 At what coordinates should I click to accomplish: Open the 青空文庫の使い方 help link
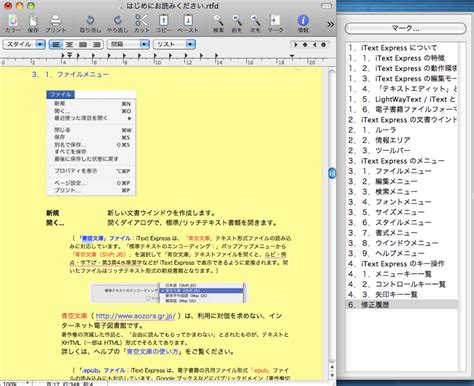click(153, 352)
